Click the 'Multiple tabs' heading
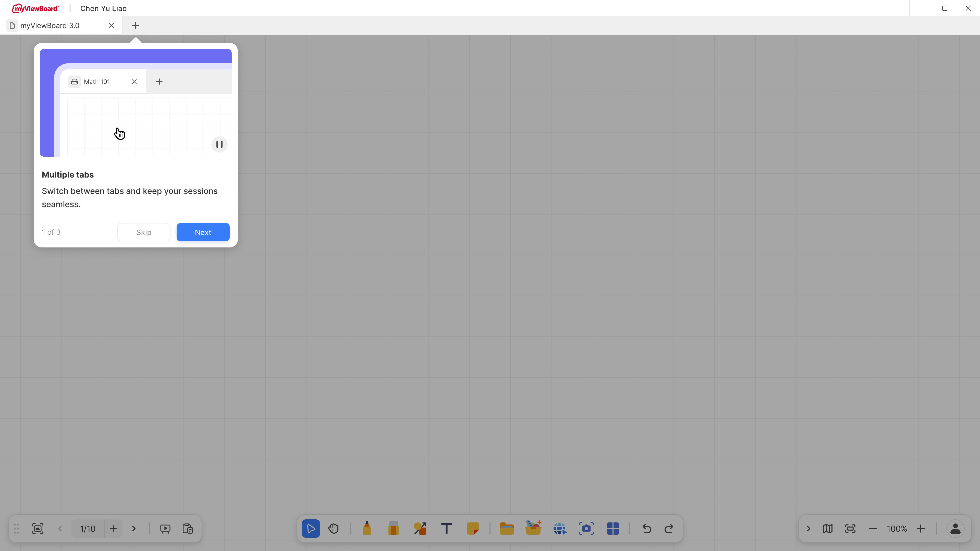This screenshot has width=980, height=551. (x=68, y=174)
